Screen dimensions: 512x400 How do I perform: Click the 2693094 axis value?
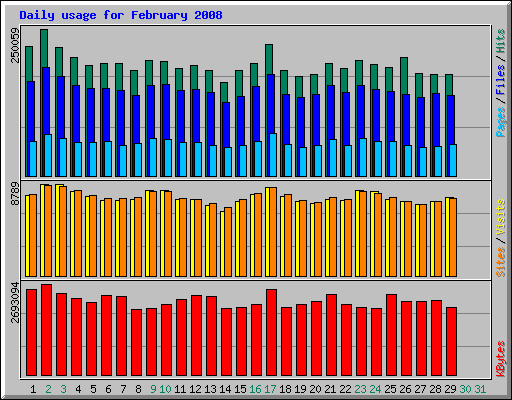tap(15, 303)
